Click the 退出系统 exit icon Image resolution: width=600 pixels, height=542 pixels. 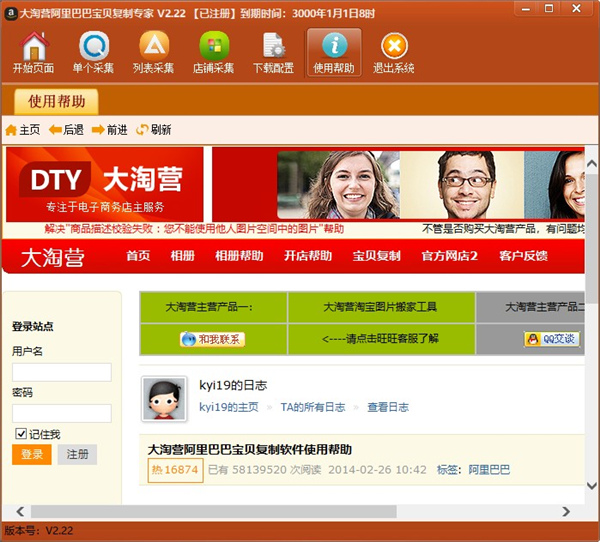coord(394,52)
